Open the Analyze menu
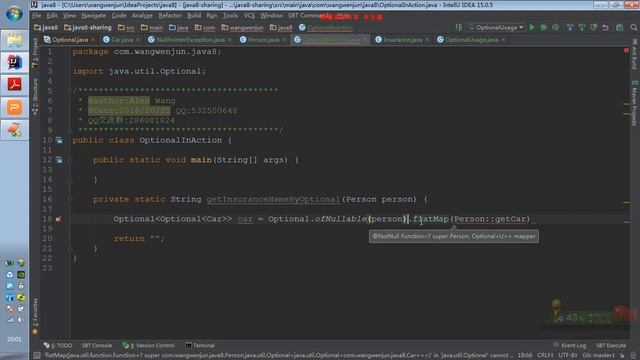 142,16
